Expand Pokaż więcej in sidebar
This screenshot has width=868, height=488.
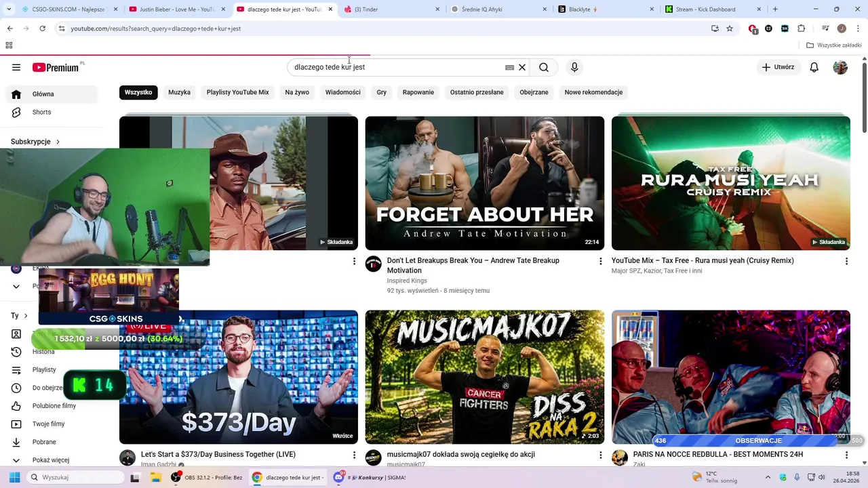click(52, 460)
